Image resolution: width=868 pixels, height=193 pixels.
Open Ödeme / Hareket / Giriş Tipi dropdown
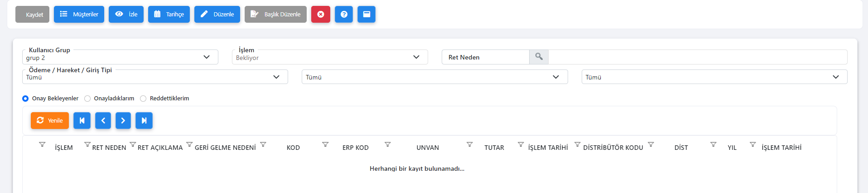tap(155, 77)
